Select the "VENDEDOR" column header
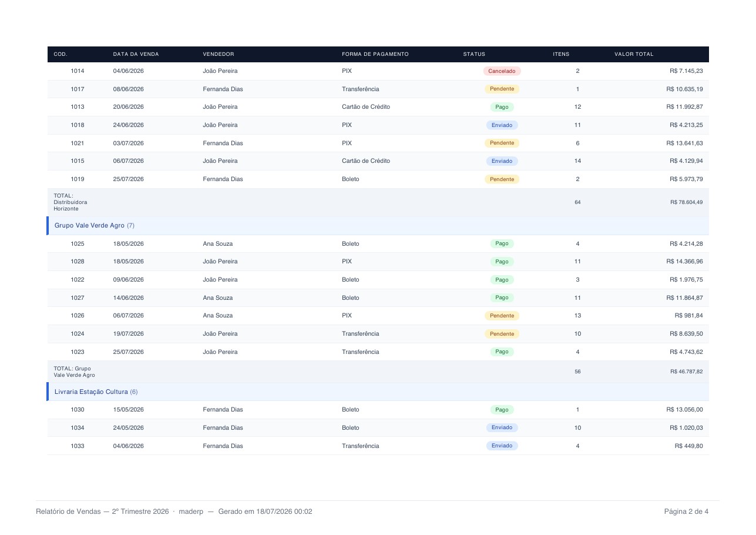The width and height of the screenshot is (756, 535). [x=219, y=54]
